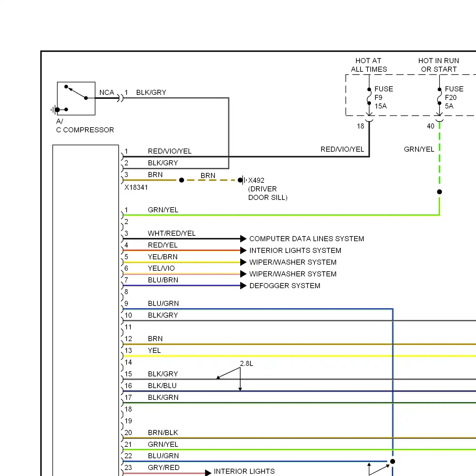Select RED/VIO/YEL label beside fuse F9 wire
Viewport: 476px width, 476px height.
(342, 149)
